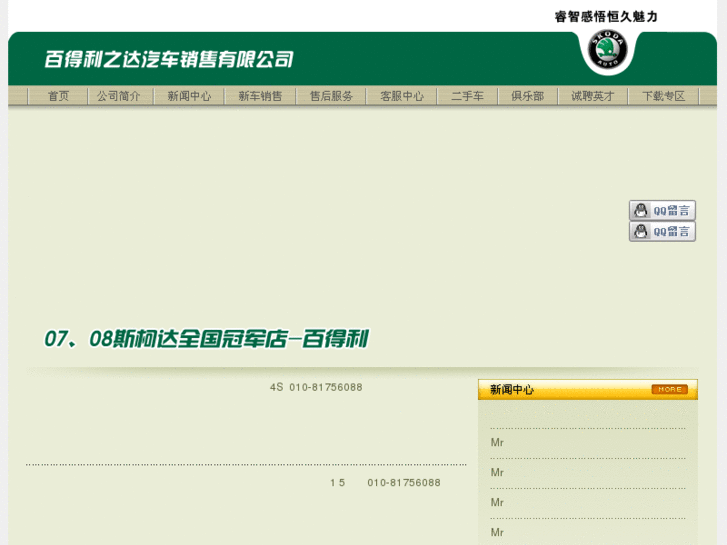Click the 07、08斯柯达全国冠军店 banner headline
This screenshot has height=545, width=727.
206,339
